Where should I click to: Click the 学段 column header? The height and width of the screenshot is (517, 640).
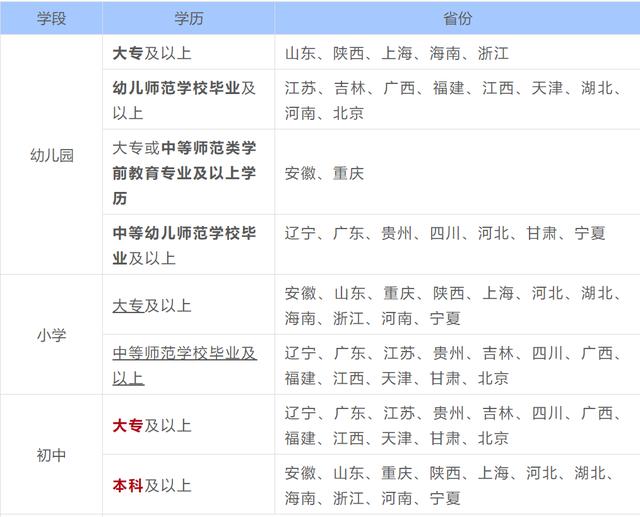tap(51, 18)
